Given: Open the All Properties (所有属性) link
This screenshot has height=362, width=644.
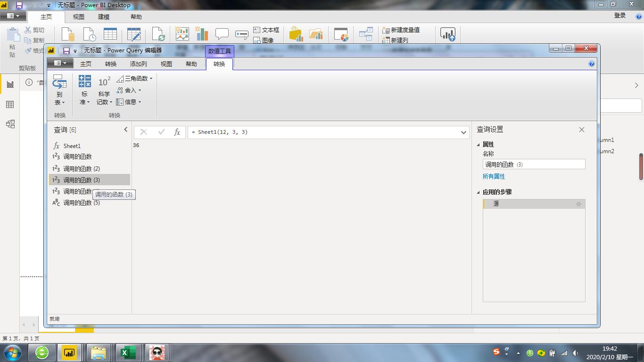Looking at the screenshot, I should pos(494,176).
